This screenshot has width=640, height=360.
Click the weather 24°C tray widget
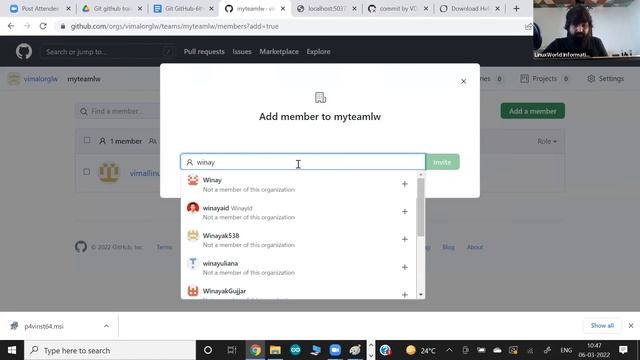(x=421, y=350)
